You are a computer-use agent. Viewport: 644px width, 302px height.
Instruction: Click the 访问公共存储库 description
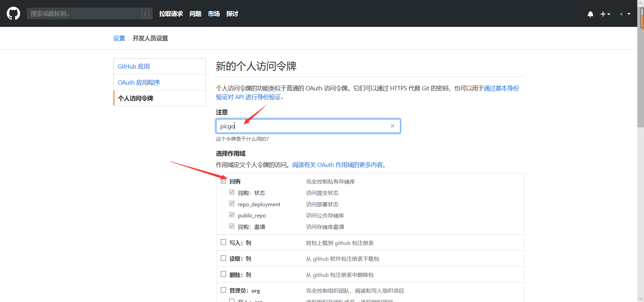click(x=325, y=216)
